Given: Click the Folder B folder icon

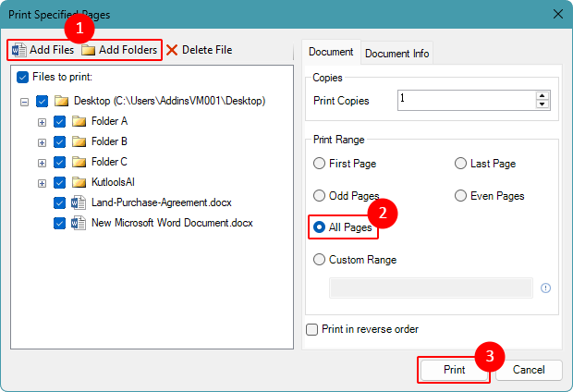Looking at the screenshot, I should click(x=79, y=141).
